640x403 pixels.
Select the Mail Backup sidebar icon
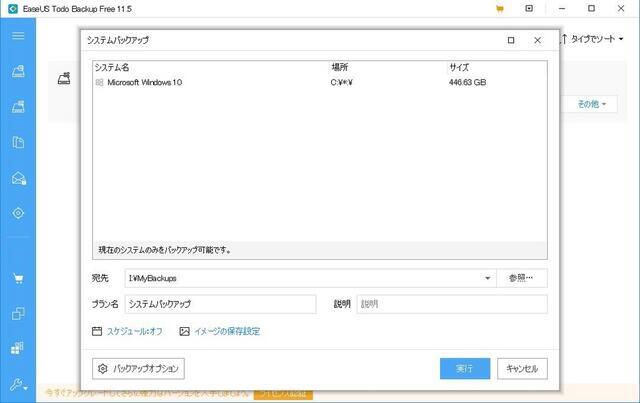(19, 178)
